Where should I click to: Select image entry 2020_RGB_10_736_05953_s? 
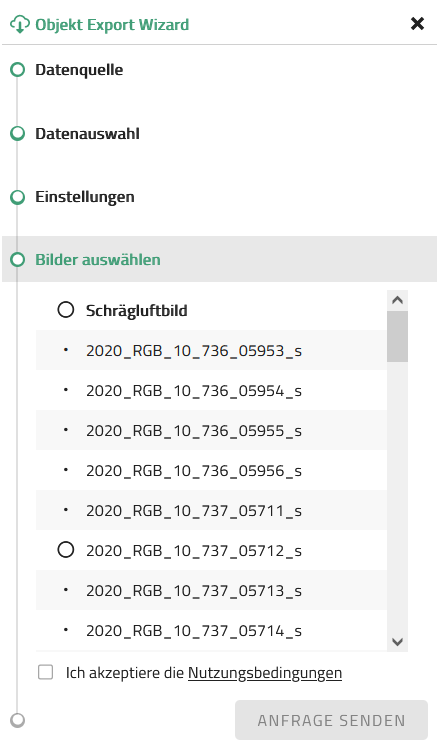coord(211,350)
